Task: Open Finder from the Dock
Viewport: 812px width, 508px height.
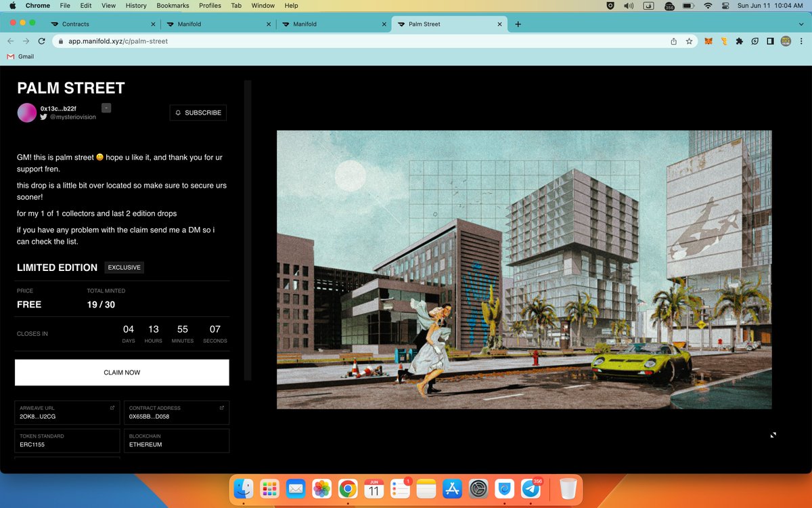Action: point(244,488)
